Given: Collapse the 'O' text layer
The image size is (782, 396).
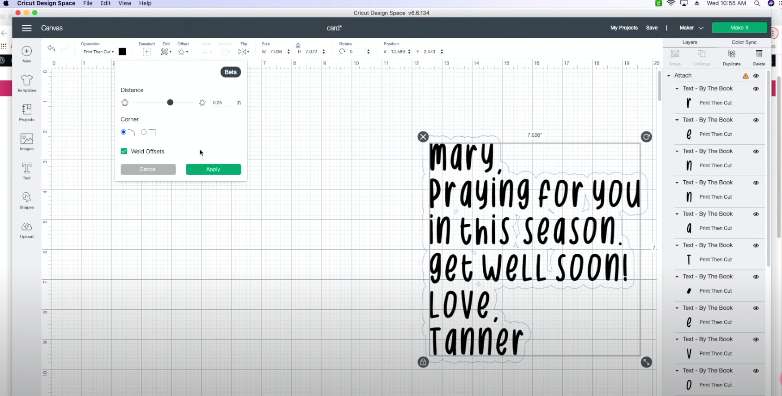Looking at the screenshot, I should tap(677, 371).
